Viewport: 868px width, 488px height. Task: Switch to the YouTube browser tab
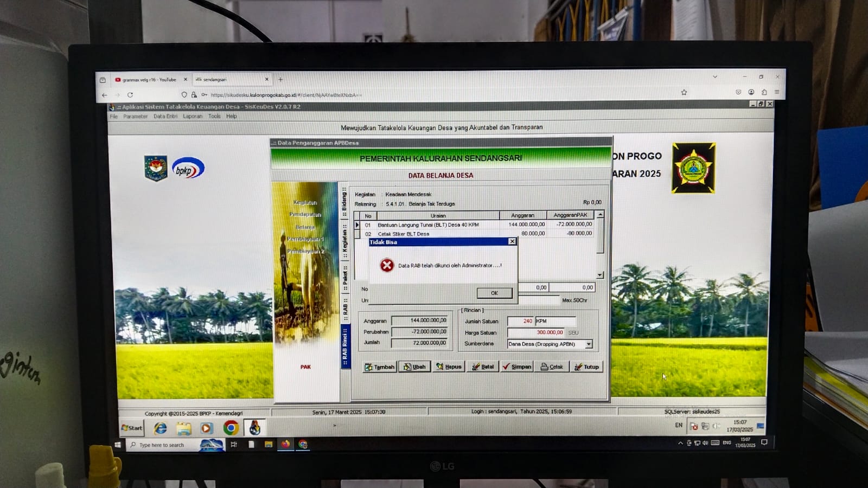(150, 80)
